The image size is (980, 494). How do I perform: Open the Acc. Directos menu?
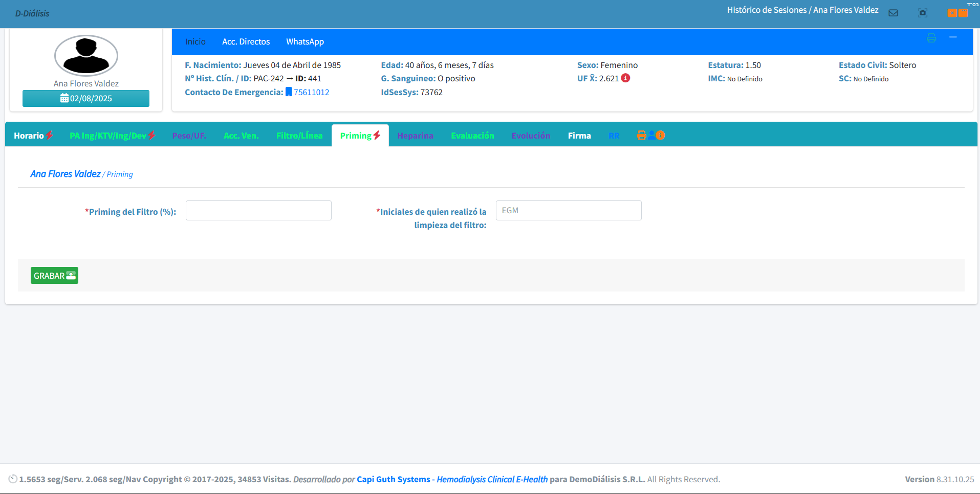(x=246, y=42)
